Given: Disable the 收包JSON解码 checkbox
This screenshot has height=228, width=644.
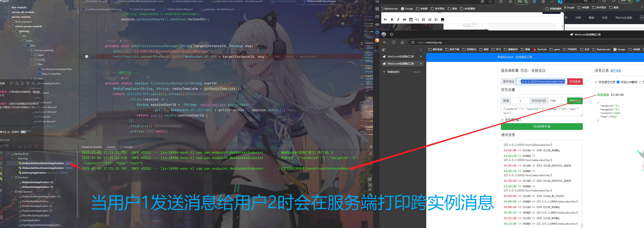Looking at the screenshot, I should point(618,82).
